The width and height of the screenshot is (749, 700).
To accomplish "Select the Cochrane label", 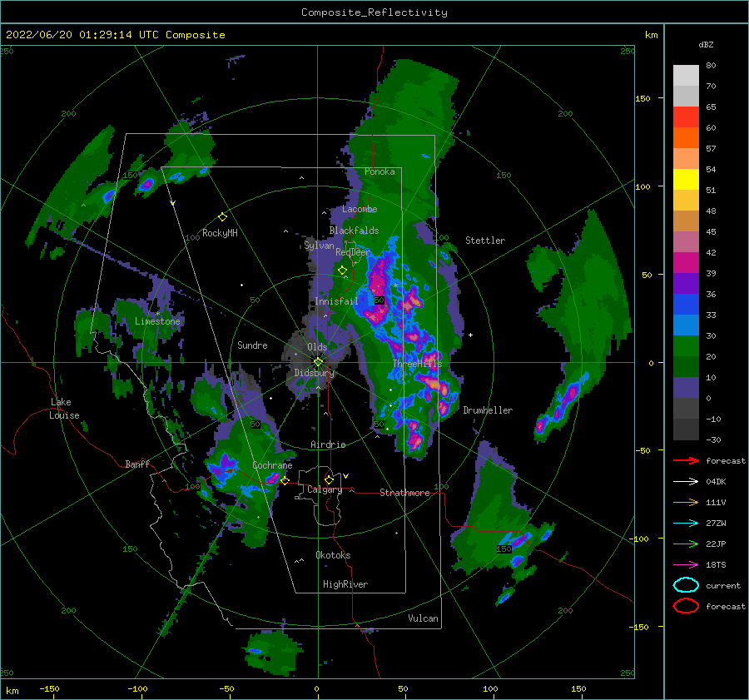I will (272, 465).
